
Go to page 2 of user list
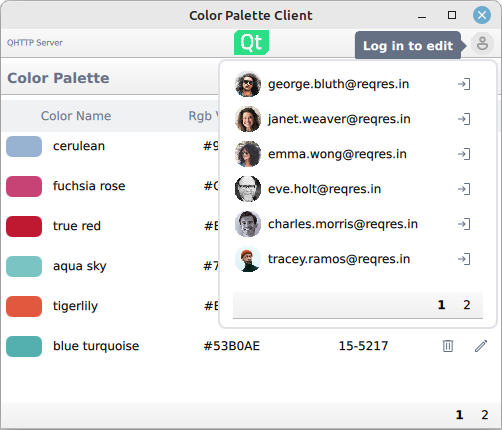coord(467,305)
